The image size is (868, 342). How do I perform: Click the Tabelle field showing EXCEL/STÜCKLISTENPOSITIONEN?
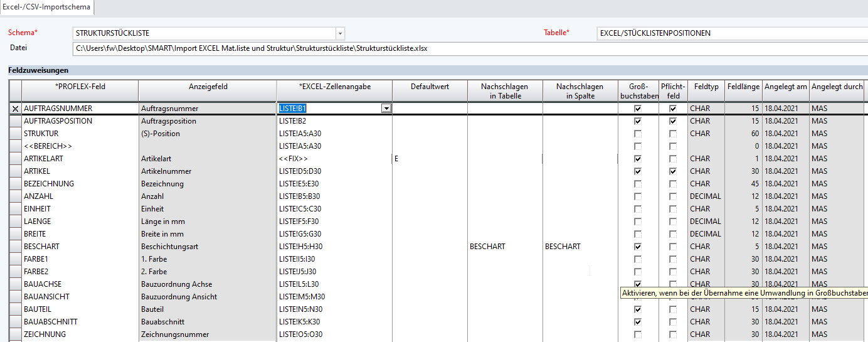(731, 33)
